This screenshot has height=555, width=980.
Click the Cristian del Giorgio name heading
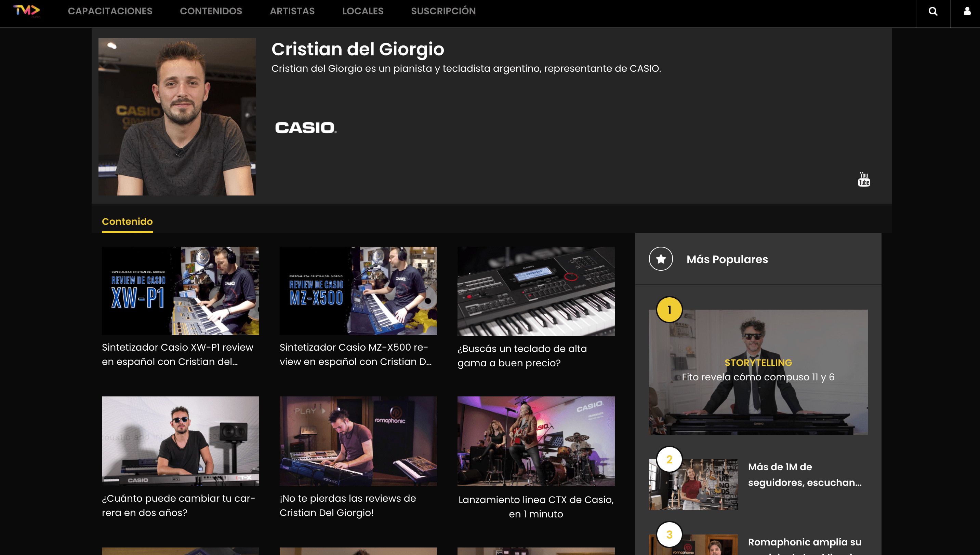(358, 49)
